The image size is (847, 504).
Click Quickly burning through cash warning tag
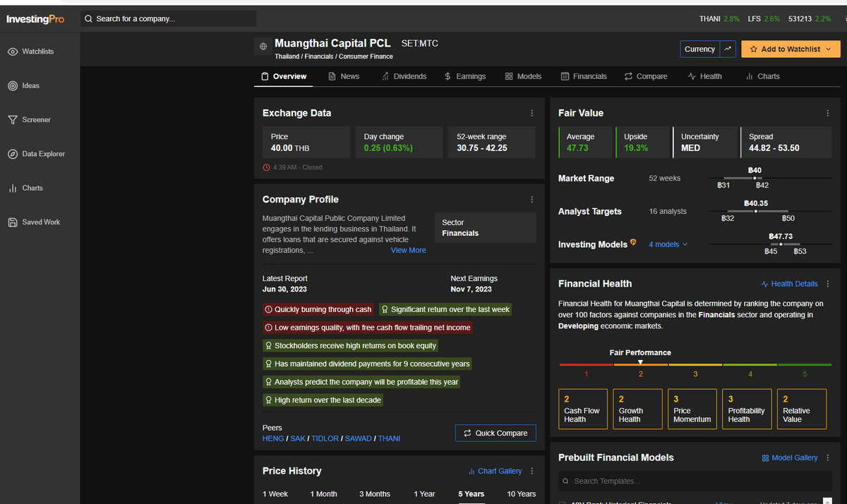click(318, 309)
